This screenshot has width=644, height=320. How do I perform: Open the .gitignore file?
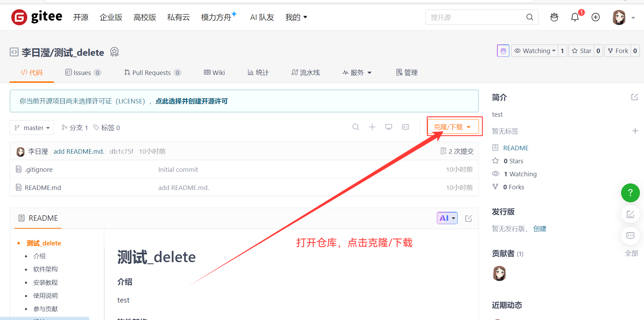[39, 169]
